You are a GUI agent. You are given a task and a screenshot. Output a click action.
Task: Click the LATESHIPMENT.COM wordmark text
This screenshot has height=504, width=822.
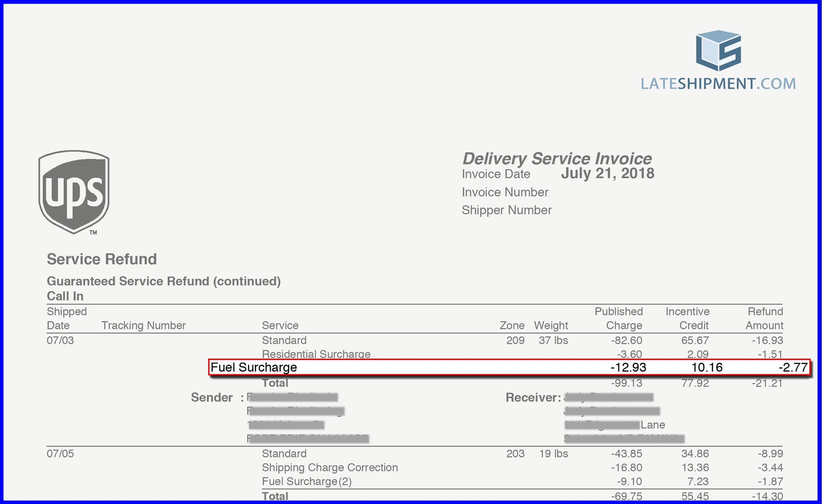pyautogui.click(x=719, y=84)
